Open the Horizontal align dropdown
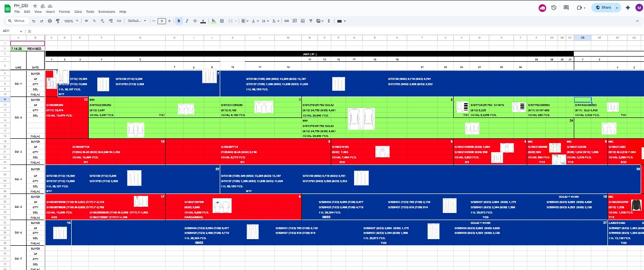Screen dimensions: 644x270 (245, 21)
